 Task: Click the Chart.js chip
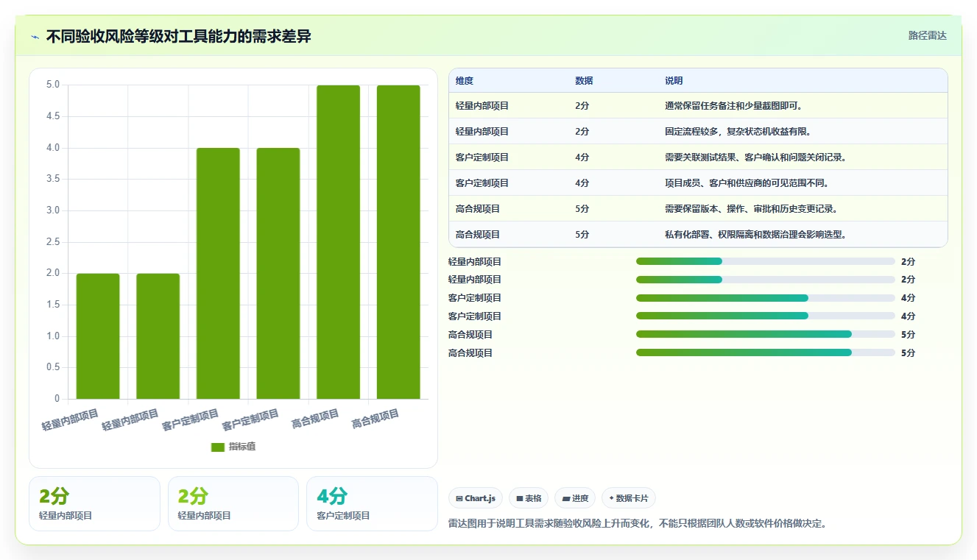(476, 498)
